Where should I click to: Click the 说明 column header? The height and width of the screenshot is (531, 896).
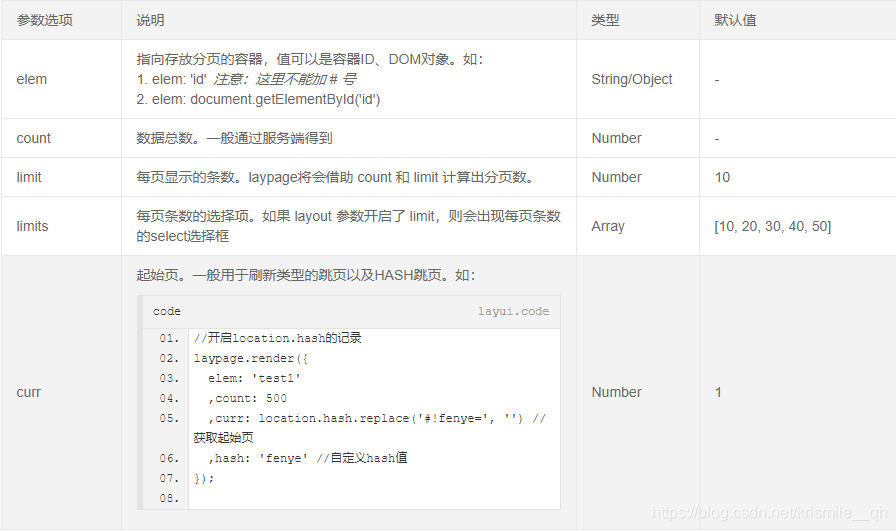click(150, 21)
